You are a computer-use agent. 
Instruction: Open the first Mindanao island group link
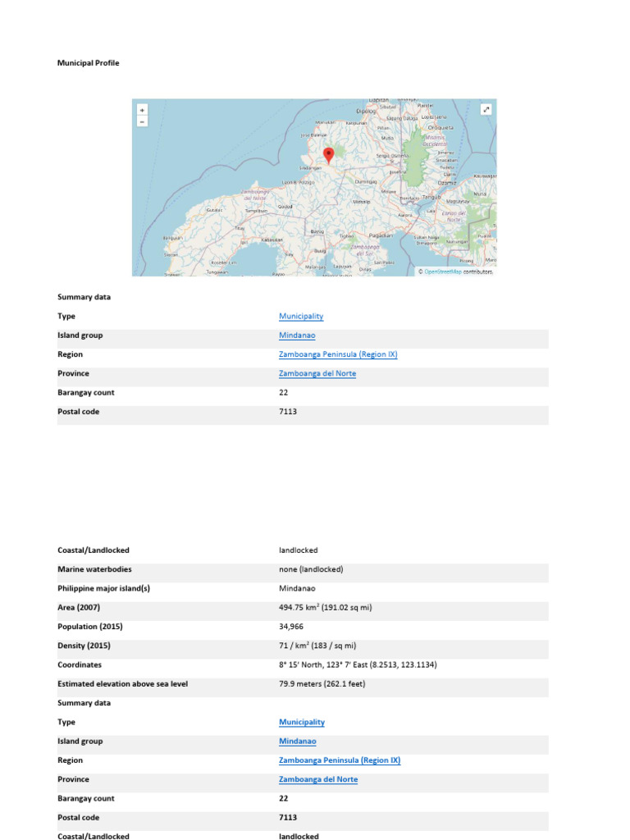click(x=297, y=336)
